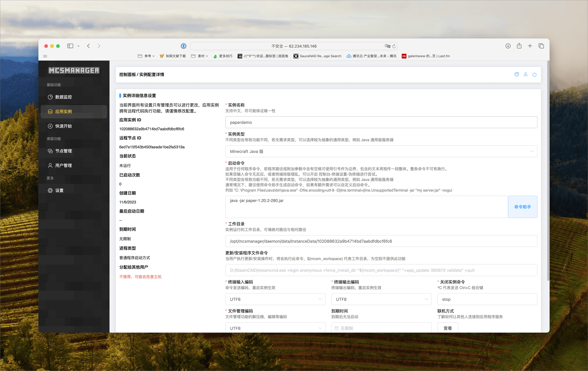Click the power logout icon in the header

point(534,75)
